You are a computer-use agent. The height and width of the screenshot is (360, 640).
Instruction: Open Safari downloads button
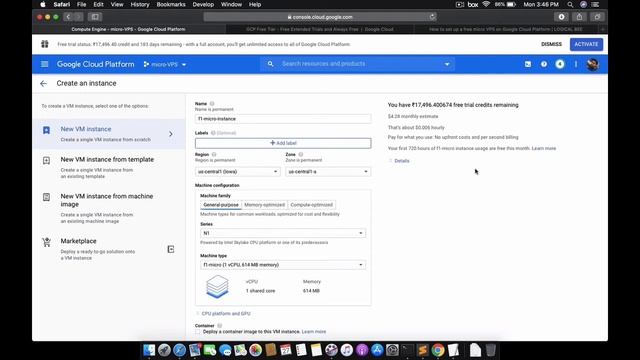tap(562, 17)
